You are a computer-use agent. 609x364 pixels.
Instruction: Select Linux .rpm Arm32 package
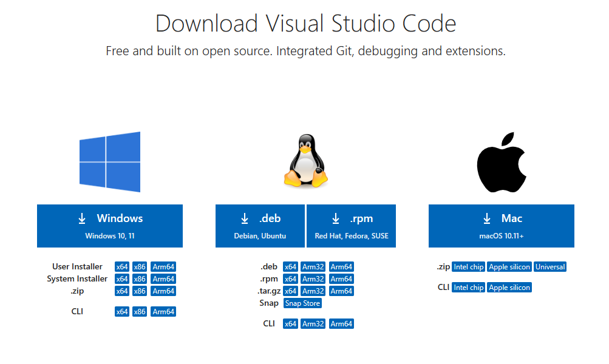(x=313, y=278)
